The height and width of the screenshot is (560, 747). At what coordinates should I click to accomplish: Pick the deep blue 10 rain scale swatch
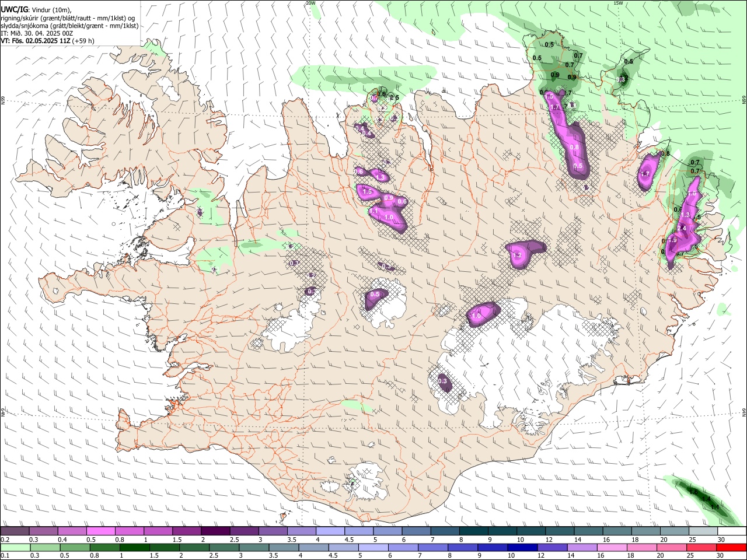[522, 548]
